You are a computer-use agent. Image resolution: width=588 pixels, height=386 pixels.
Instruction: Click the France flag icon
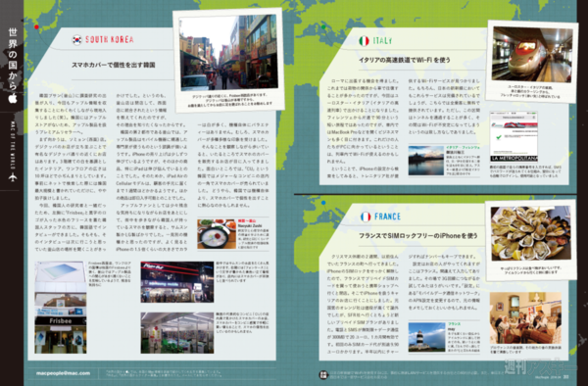(x=366, y=217)
